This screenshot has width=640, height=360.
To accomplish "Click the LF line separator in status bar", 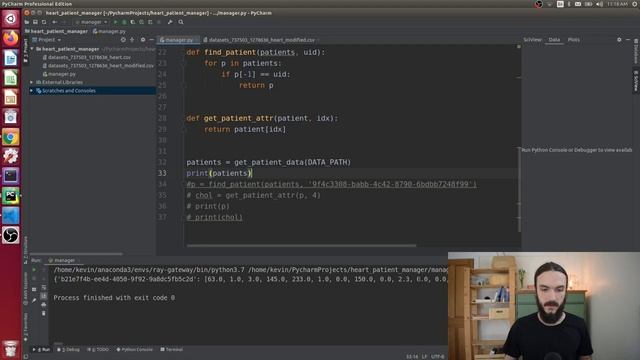I will point(424,356).
